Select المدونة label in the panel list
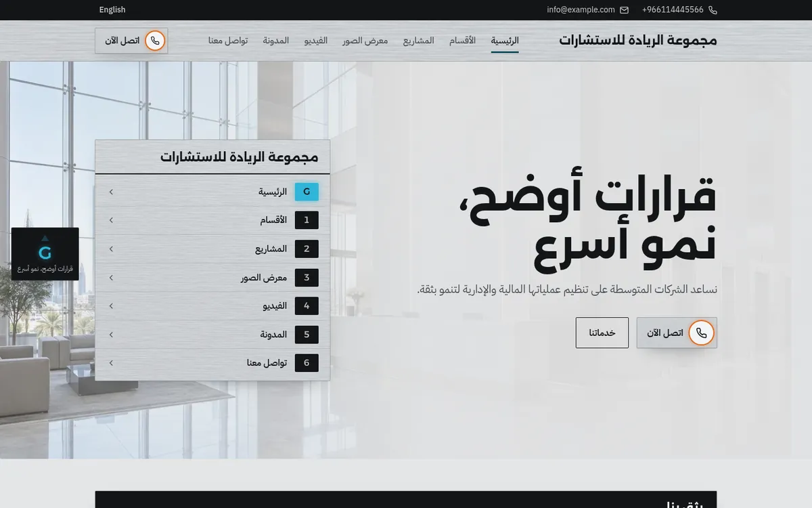Image resolution: width=812 pixels, height=508 pixels. point(274,335)
